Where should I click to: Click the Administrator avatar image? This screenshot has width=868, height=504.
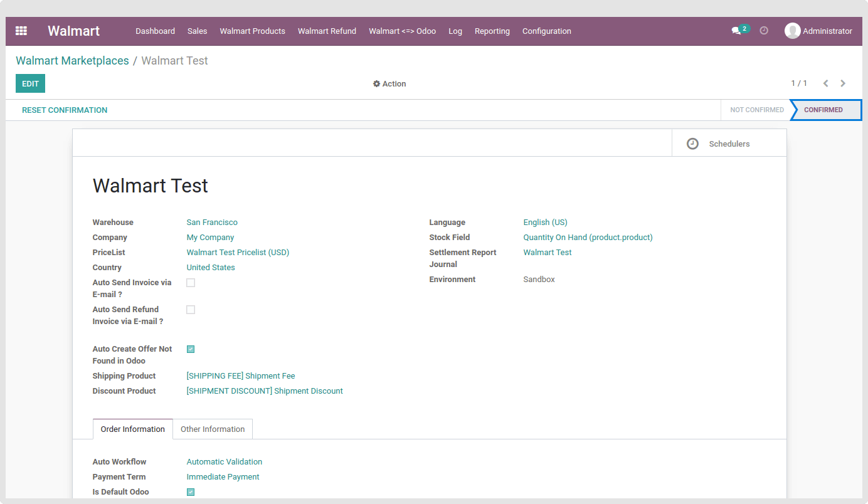tap(792, 31)
